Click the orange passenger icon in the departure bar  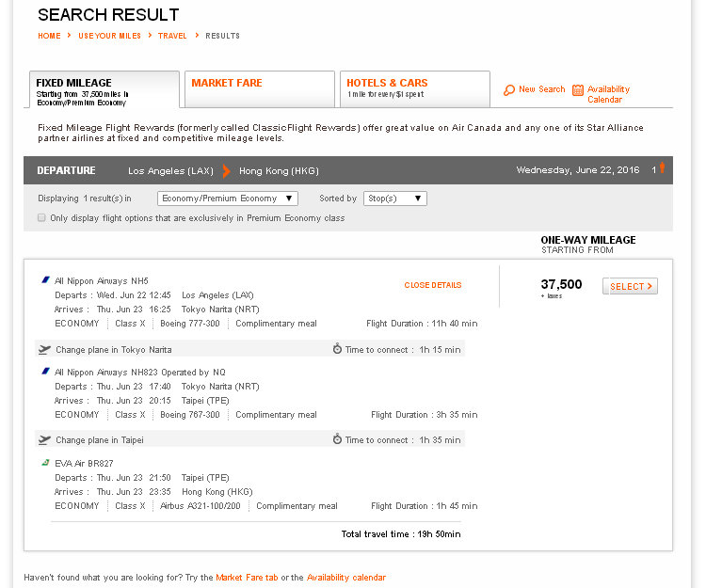tap(662, 167)
